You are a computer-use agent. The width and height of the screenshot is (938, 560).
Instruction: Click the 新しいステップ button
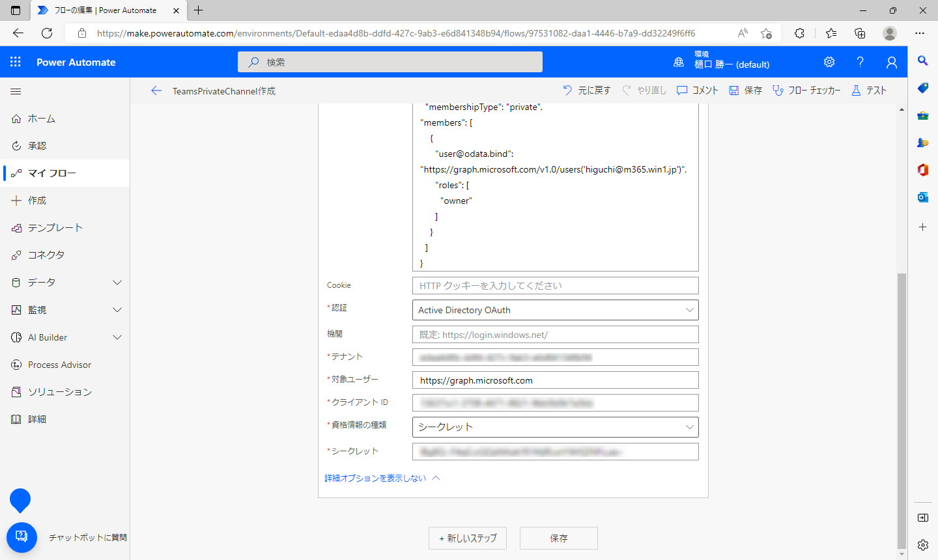click(468, 538)
